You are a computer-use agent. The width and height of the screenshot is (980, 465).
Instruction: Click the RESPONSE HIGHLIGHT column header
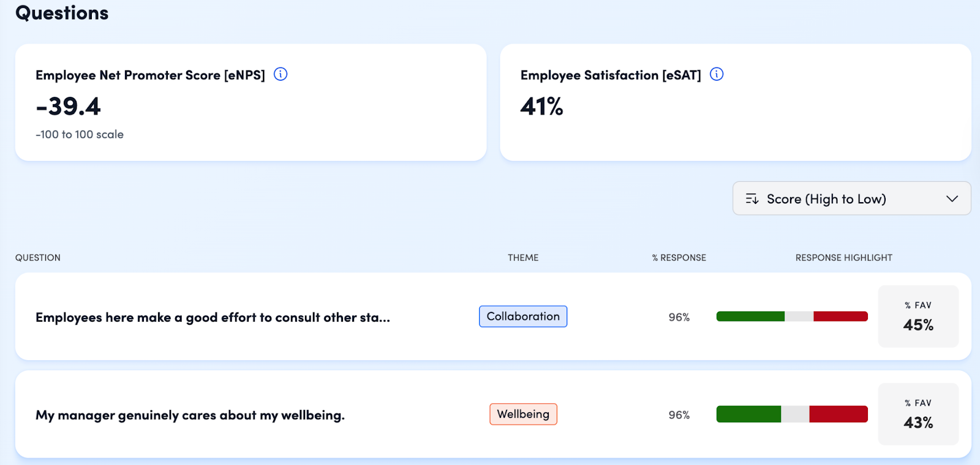click(843, 257)
